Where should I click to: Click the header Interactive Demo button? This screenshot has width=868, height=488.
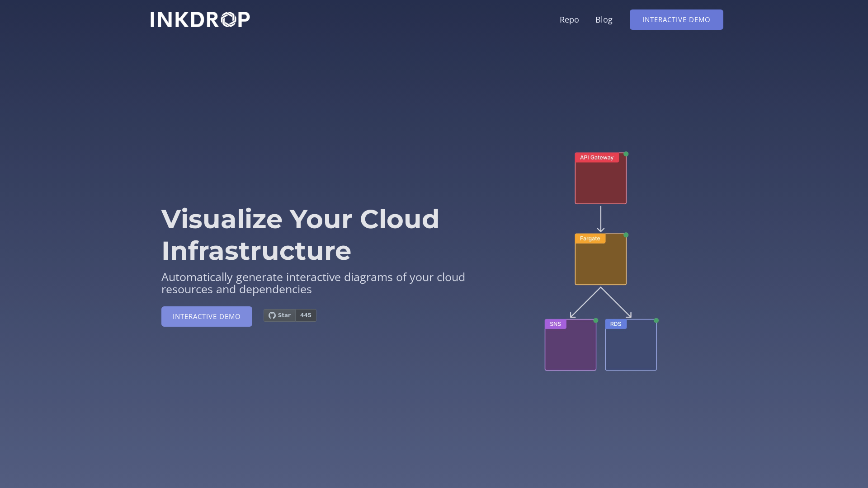676,19
